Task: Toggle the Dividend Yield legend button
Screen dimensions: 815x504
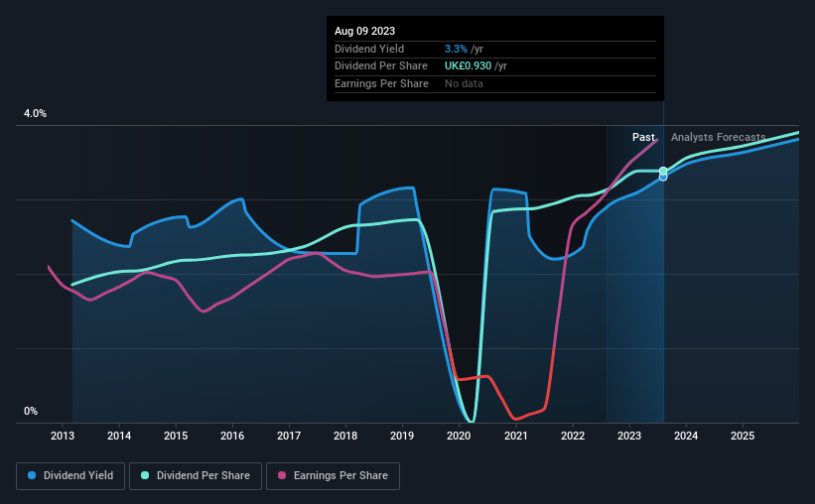Action: point(70,476)
